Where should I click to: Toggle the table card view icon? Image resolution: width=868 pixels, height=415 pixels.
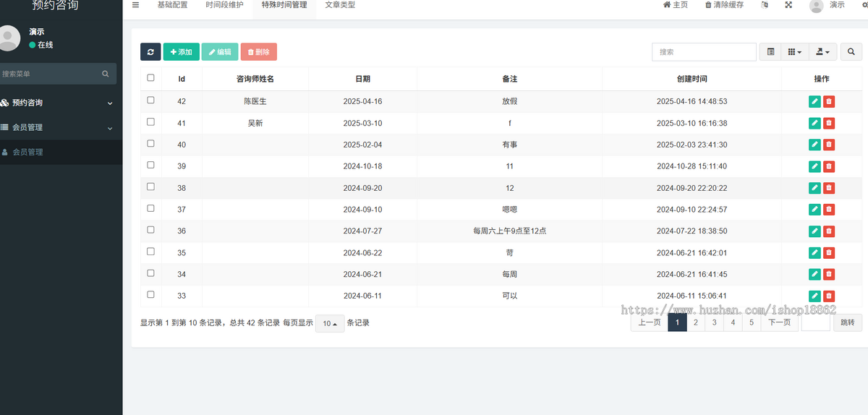pos(770,52)
